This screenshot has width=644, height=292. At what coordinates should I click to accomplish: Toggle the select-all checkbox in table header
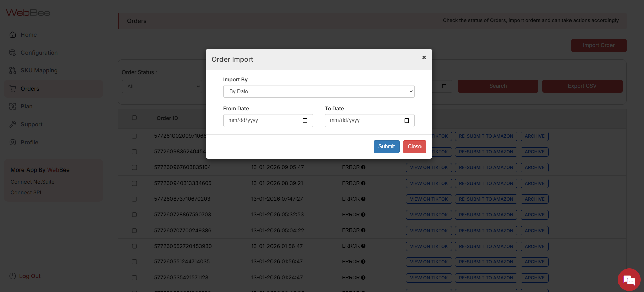tap(134, 118)
